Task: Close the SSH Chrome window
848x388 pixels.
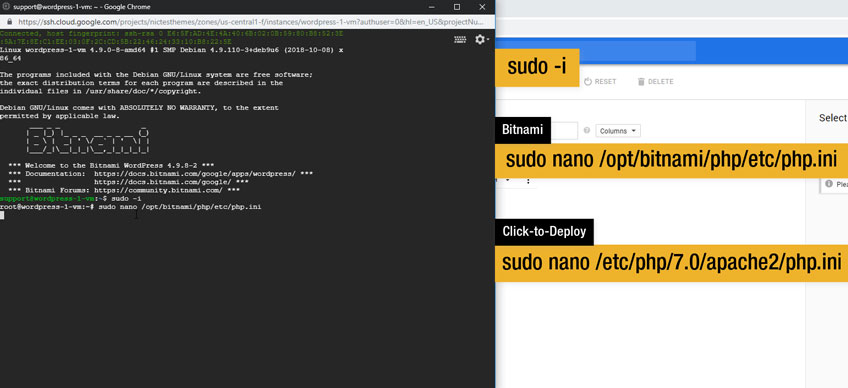Action: (482, 7)
